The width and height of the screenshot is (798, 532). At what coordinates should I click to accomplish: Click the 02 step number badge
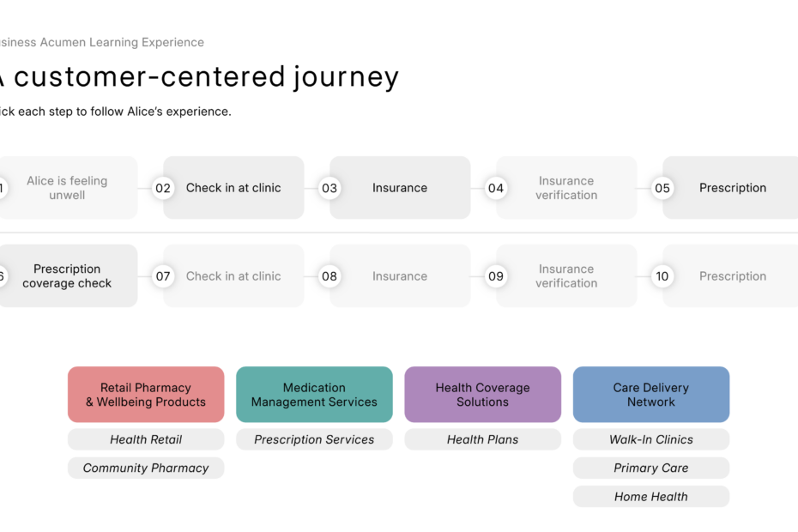(x=163, y=188)
